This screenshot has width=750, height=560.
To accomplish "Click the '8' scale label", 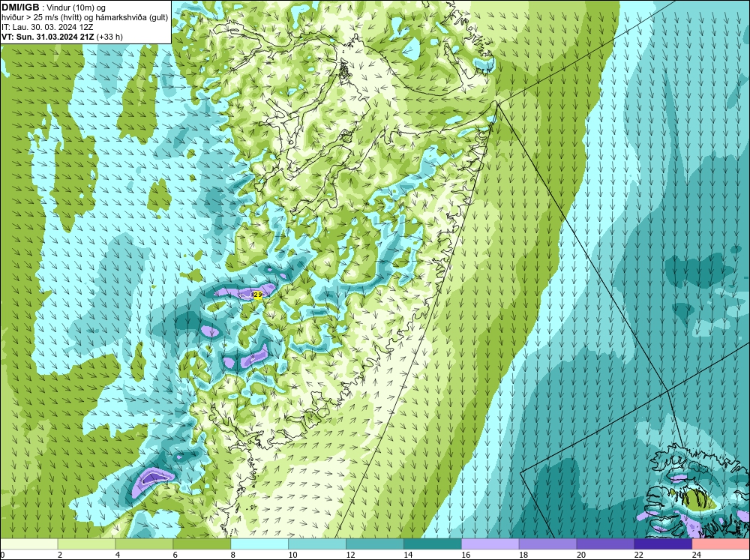I will 233,555.
